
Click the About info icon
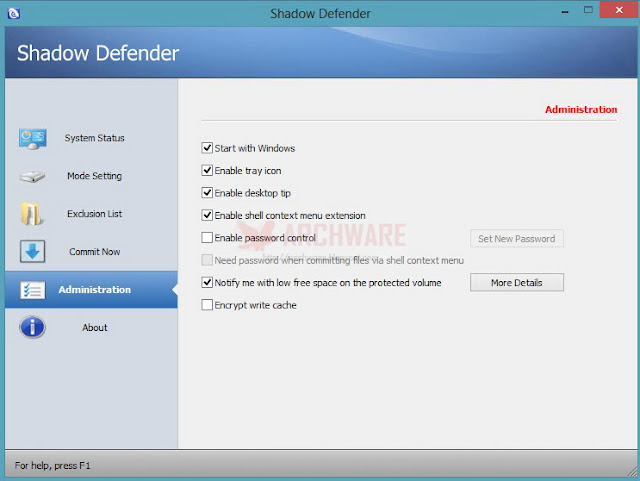[32, 327]
